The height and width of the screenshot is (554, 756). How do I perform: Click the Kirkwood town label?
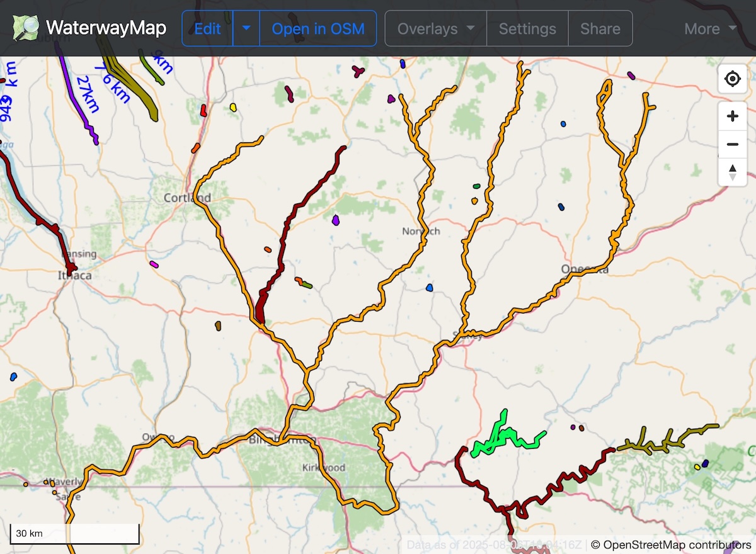pyautogui.click(x=324, y=468)
